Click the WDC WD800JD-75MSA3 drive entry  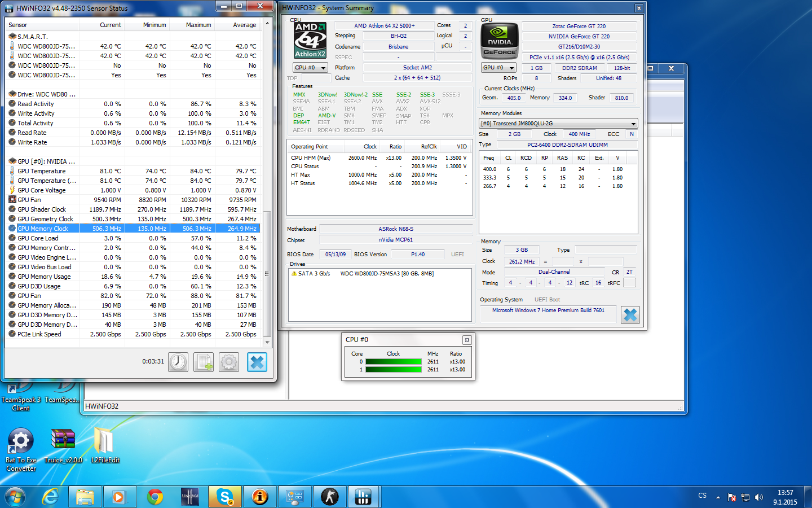387,273
